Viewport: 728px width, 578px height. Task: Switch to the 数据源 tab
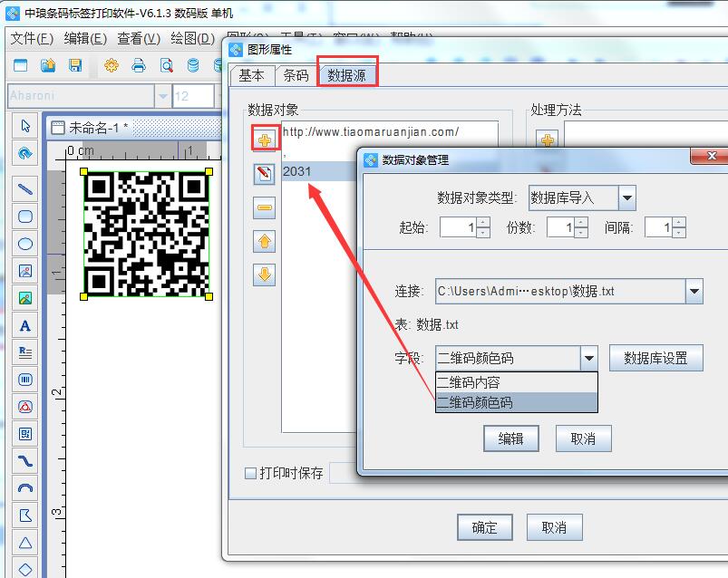(347, 75)
